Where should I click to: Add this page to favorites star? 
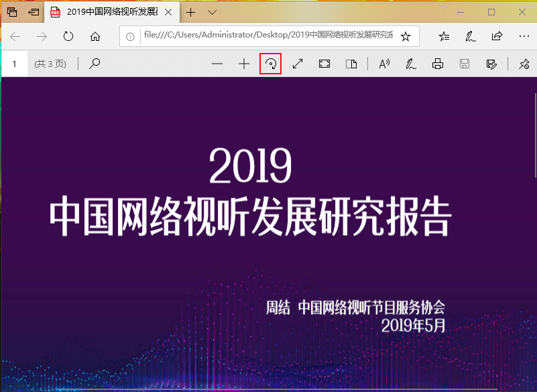tap(406, 36)
